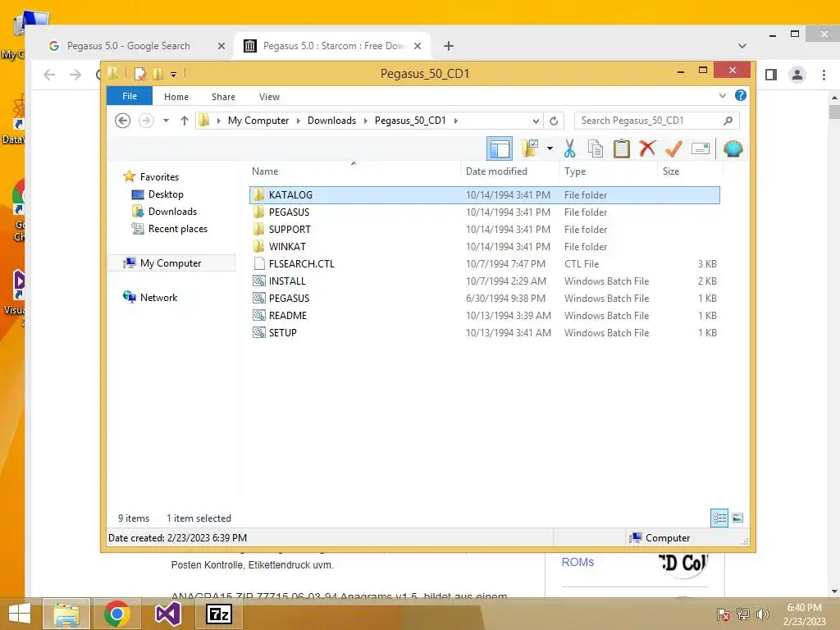840x630 pixels.
Task: Click the search magnifier icon
Action: click(728, 121)
